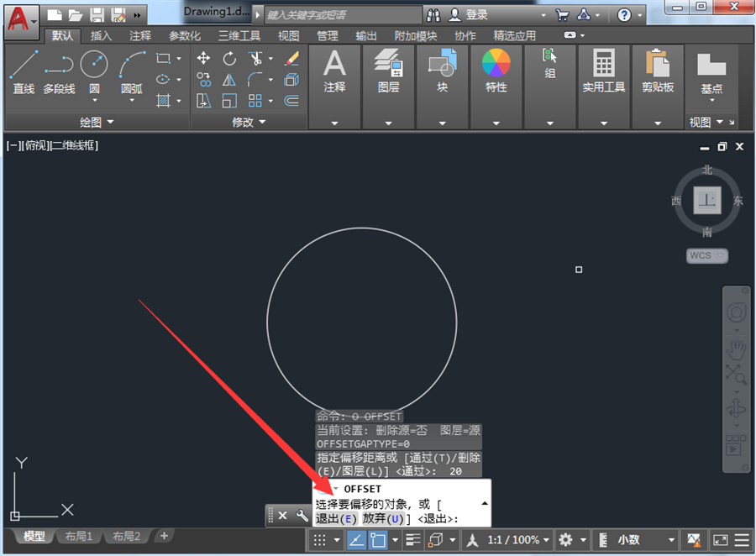
Task: Click the Sign in (登录) button
Action: [x=469, y=15]
